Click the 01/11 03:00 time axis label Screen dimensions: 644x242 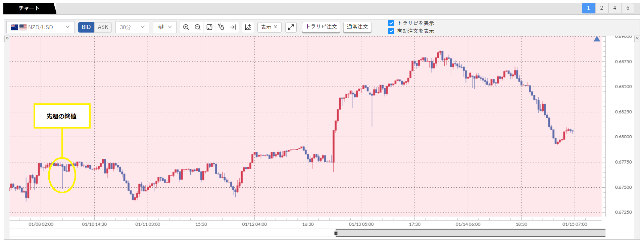(148, 224)
